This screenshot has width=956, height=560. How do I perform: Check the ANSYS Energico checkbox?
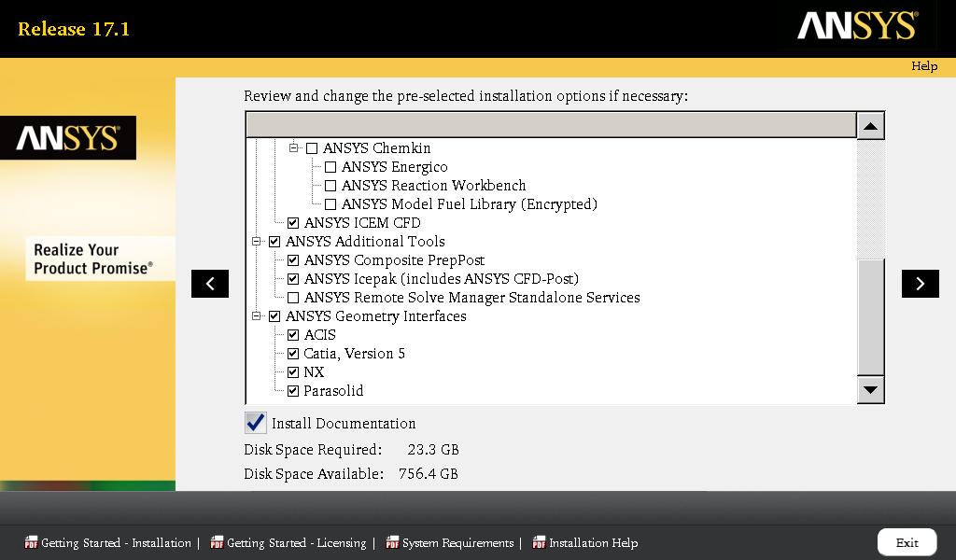coord(330,167)
